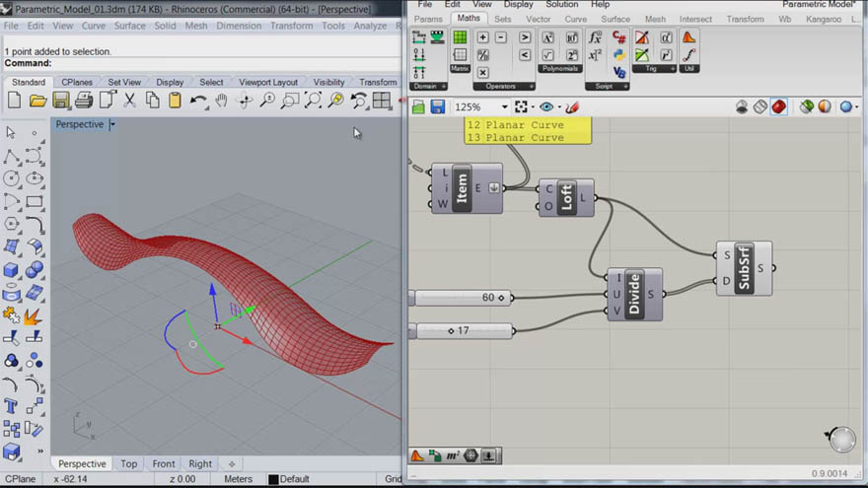
Task: Click the New file icon in Rhino toolbar
Action: click(15, 101)
